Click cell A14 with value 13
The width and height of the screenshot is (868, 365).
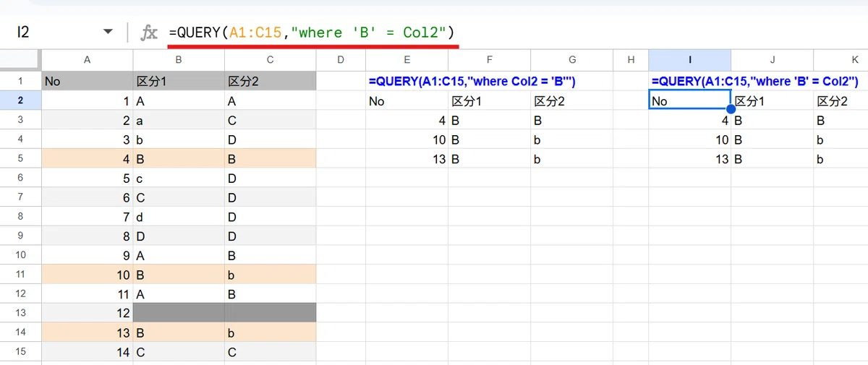tap(88, 332)
